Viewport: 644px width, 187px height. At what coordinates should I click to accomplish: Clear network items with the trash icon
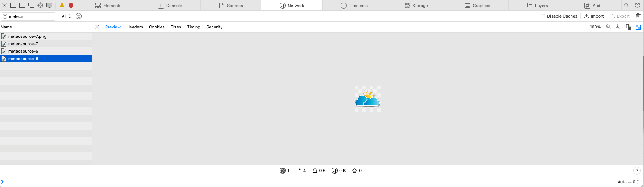[638, 16]
